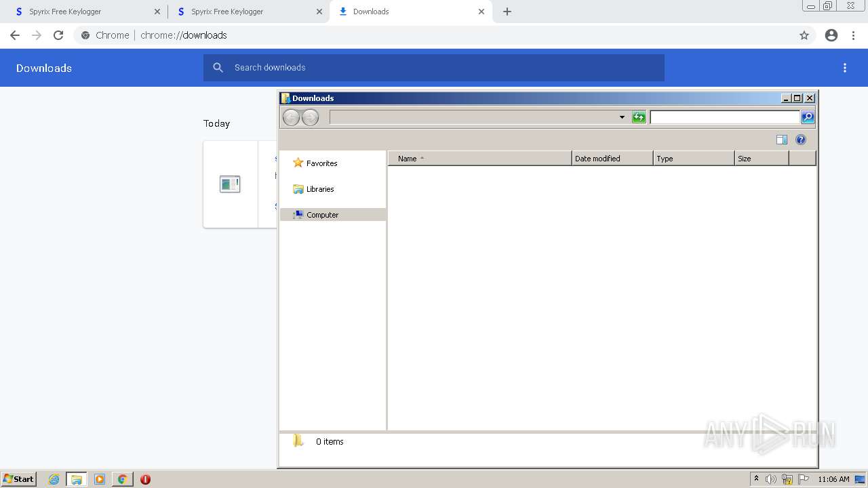
Task: Open a new Chrome tab
Action: [507, 12]
